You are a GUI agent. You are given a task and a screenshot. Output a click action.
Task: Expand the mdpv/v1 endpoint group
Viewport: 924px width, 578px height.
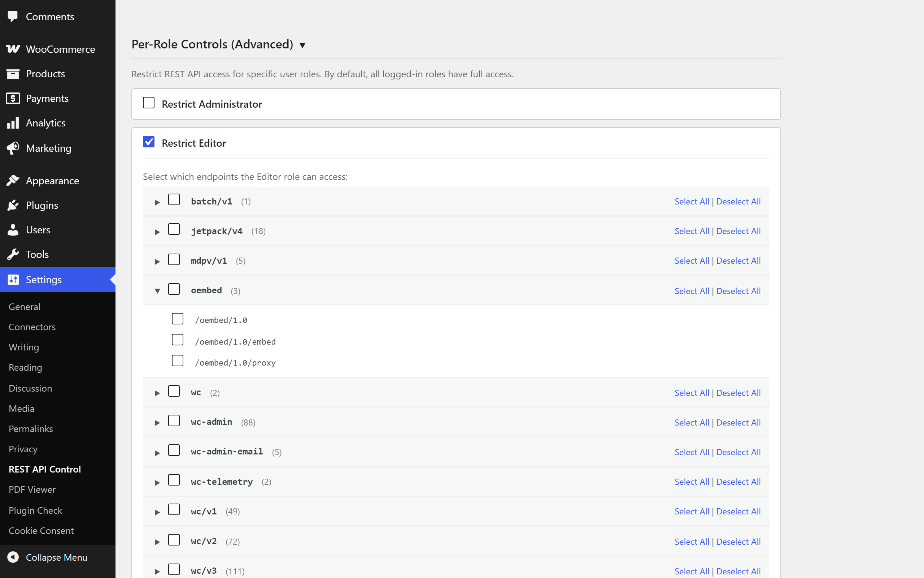coord(157,262)
